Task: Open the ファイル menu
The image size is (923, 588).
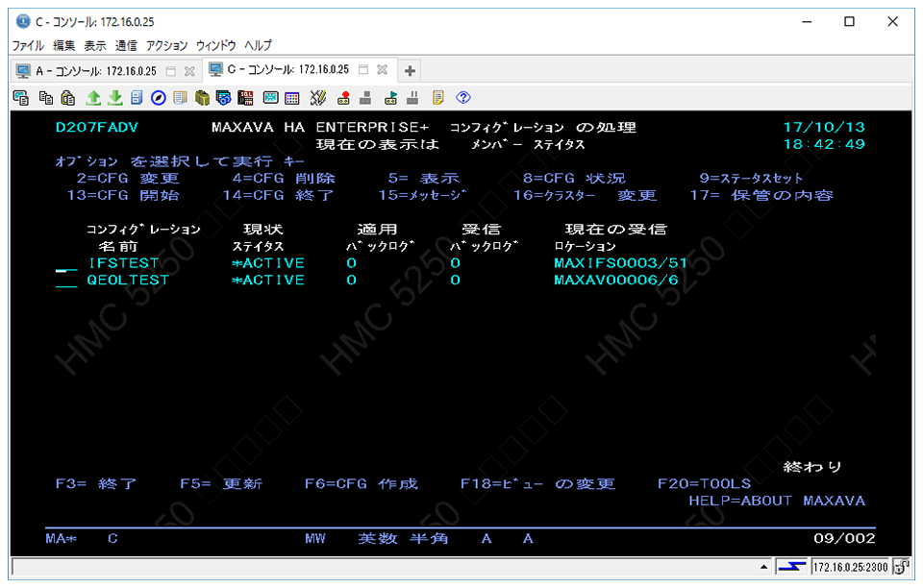Action: tap(28, 45)
